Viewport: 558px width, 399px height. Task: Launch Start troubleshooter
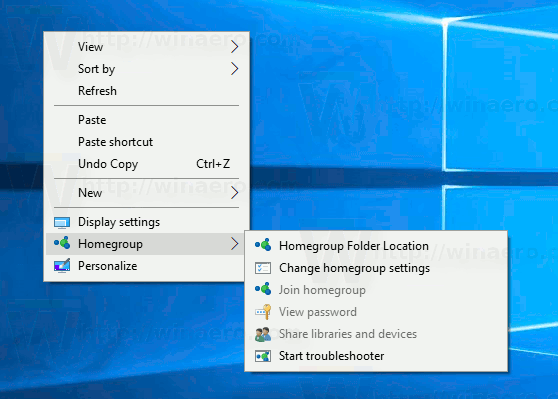(x=376, y=356)
